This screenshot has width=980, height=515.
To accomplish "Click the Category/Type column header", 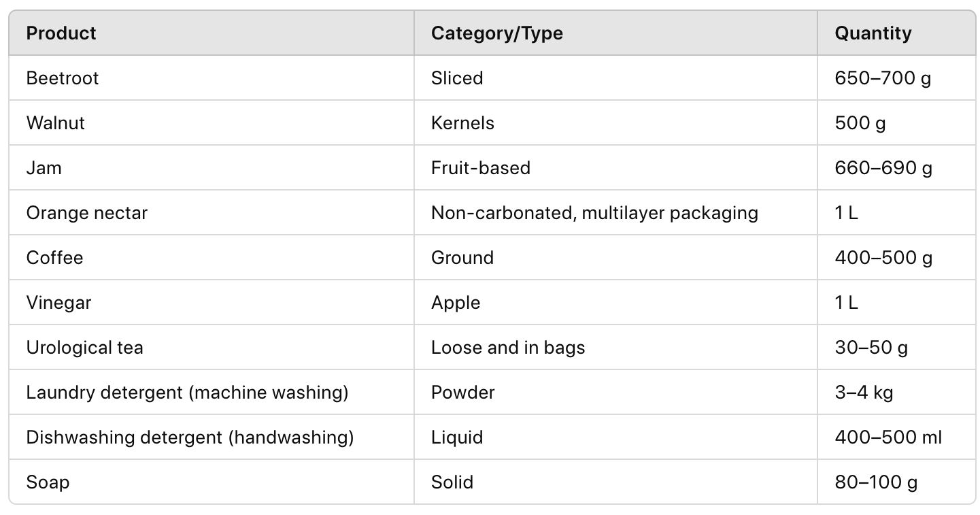I will coord(496,33).
